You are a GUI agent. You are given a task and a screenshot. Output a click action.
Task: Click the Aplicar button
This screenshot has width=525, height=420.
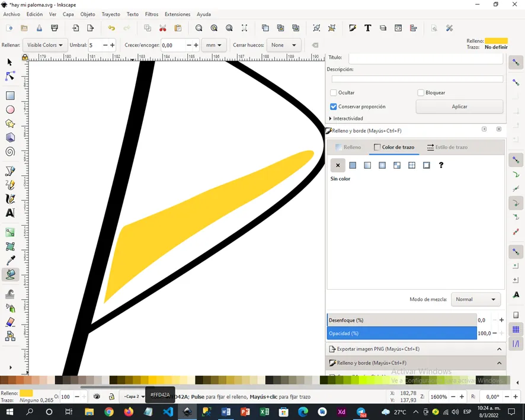pyautogui.click(x=459, y=107)
